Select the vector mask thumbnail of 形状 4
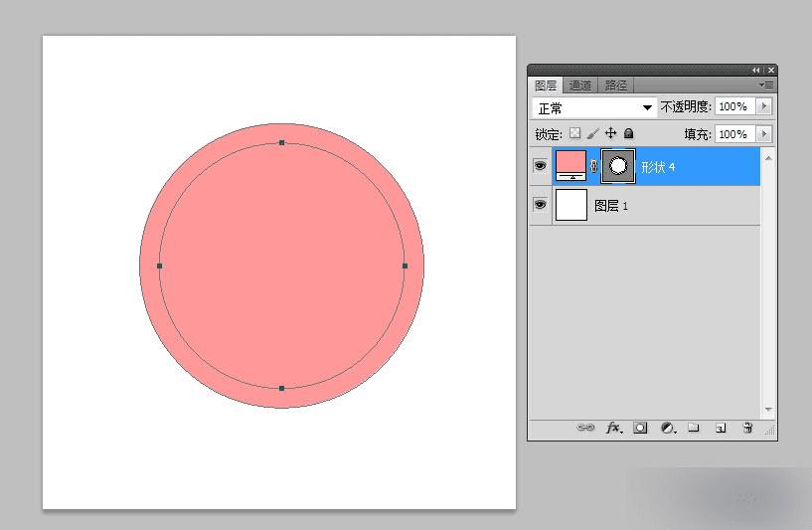Image resolution: width=812 pixels, height=530 pixels. pos(618,166)
